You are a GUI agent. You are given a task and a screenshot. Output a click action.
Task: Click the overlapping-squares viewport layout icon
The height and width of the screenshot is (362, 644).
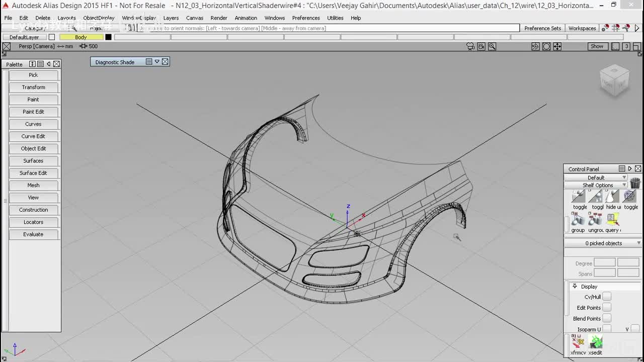(x=636, y=46)
